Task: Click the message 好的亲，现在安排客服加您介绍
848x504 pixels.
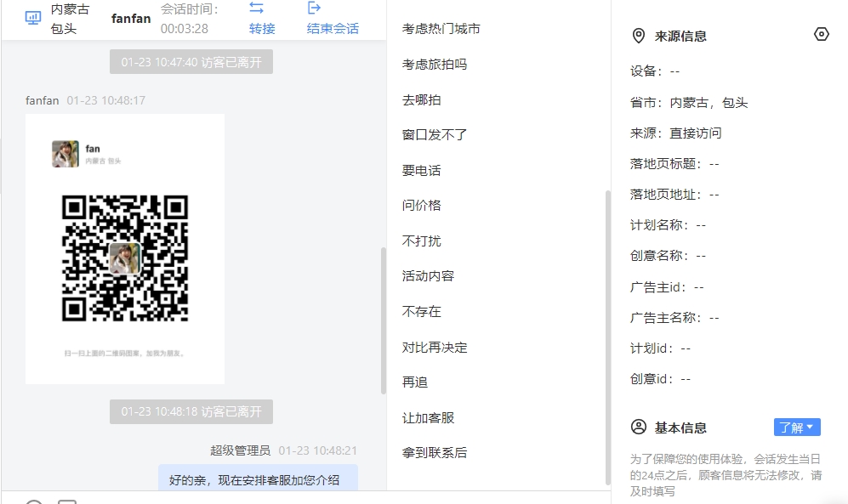Action: (x=258, y=478)
